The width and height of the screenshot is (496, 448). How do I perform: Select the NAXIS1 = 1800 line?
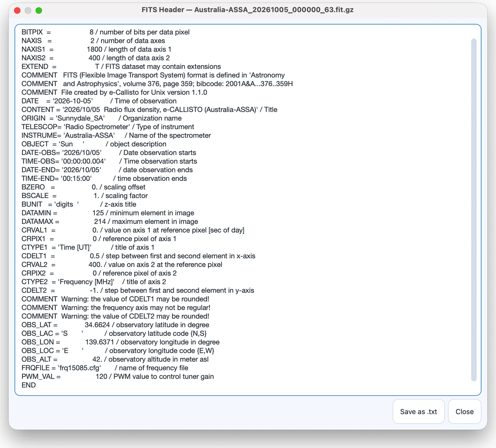(x=96, y=50)
